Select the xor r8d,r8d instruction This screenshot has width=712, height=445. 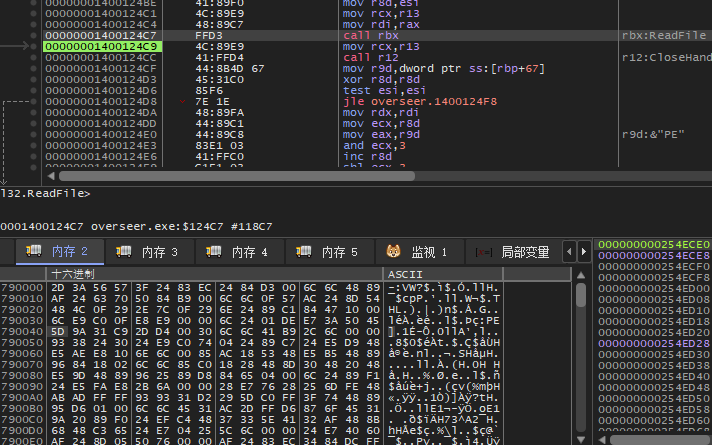(385, 79)
